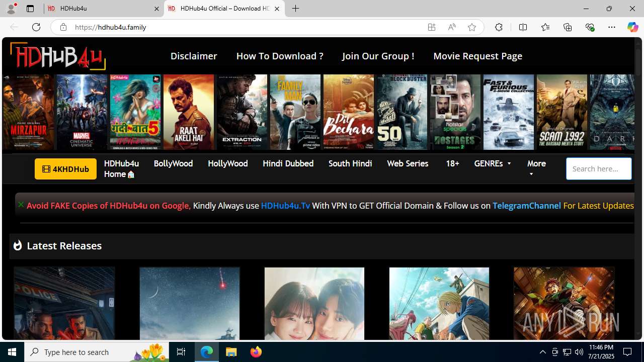Dismiss the notice with green X icon

pyautogui.click(x=21, y=205)
